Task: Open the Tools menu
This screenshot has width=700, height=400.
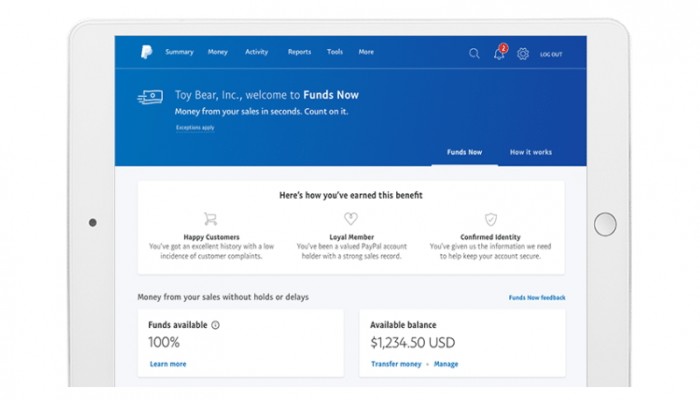Action: (335, 52)
